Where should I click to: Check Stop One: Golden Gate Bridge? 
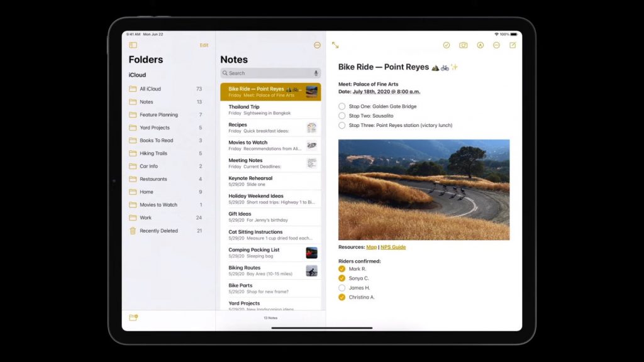341,106
